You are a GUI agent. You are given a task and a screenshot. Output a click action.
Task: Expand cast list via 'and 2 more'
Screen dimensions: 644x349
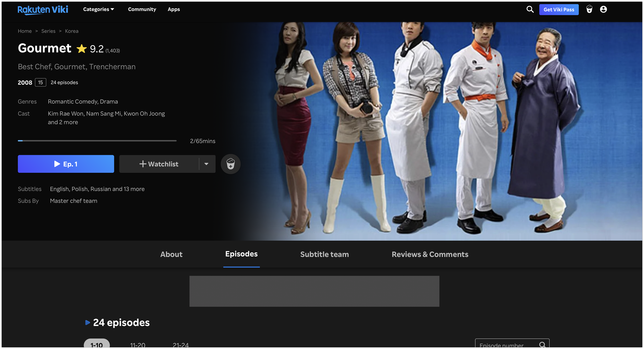coord(63,122)
